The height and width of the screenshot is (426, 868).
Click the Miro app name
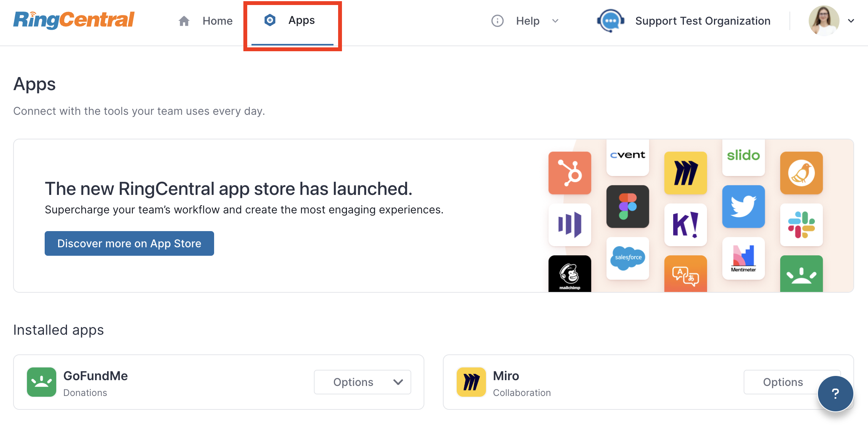tap(506, 376)
